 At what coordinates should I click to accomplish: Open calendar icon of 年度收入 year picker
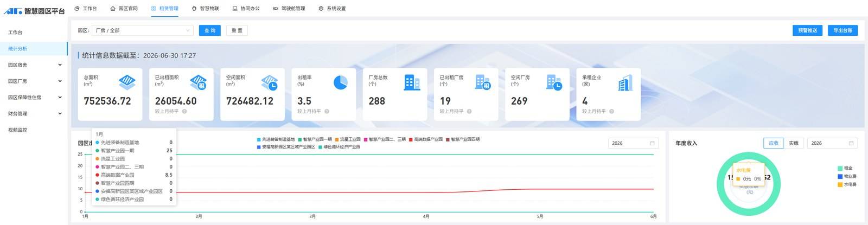[851, 143]
